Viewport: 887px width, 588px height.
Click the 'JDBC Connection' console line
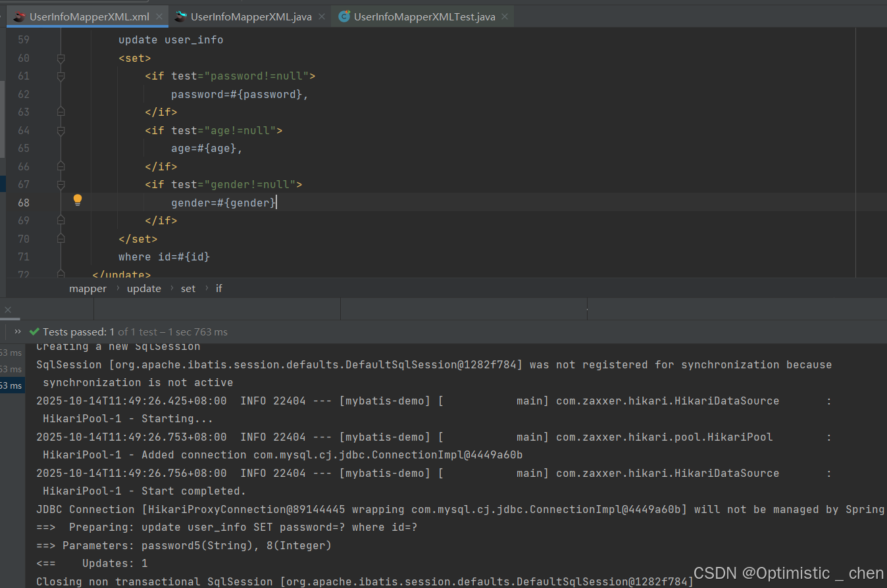point(461,509)
